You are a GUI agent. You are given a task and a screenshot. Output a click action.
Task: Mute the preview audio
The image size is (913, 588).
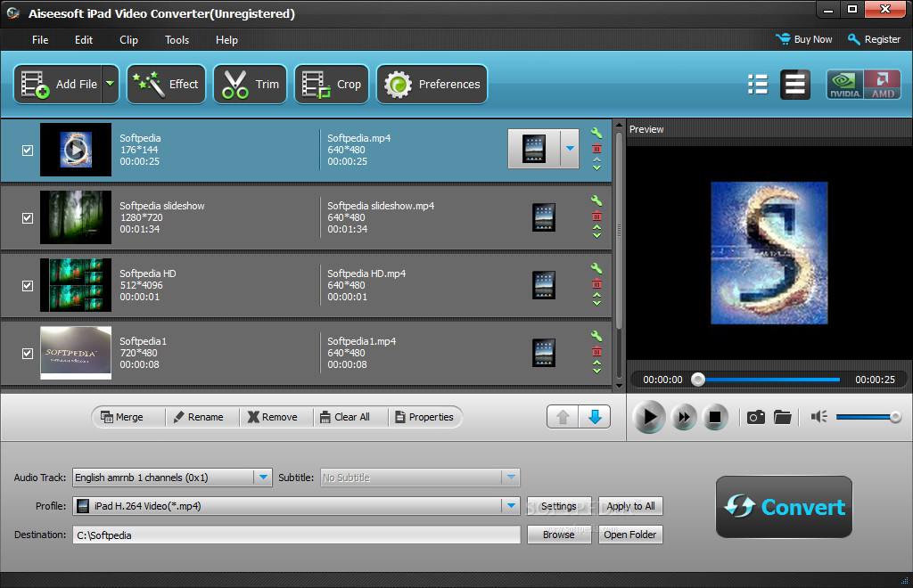(818, 417)
